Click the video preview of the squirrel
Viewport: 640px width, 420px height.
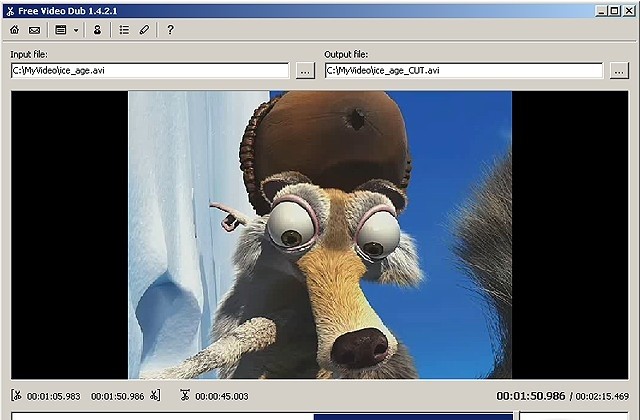tap(320, 235)
